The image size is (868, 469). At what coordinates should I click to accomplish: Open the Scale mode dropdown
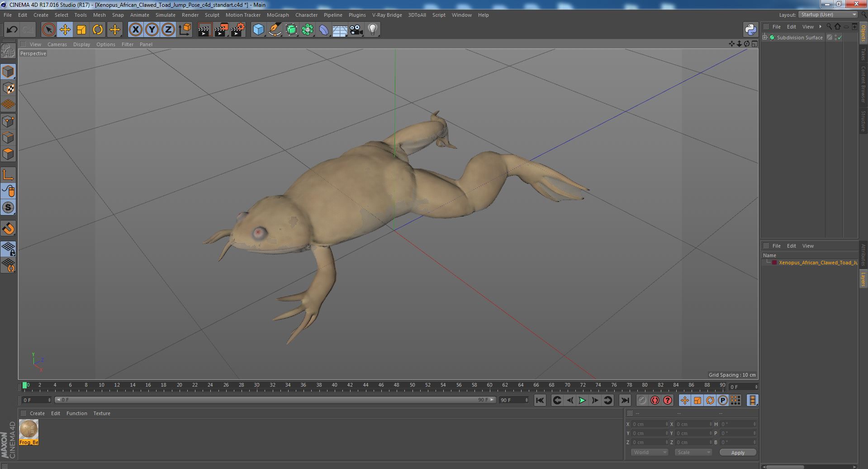693,452
